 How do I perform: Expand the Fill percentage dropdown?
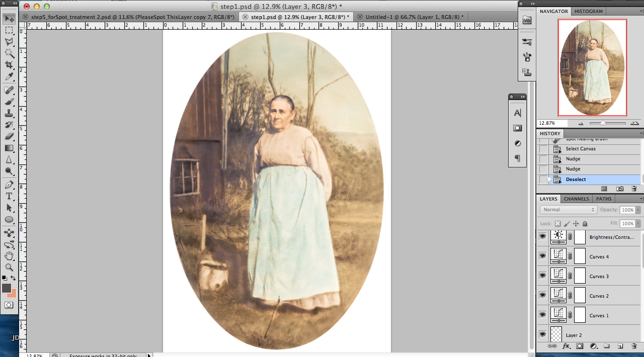tap(639, 223)
